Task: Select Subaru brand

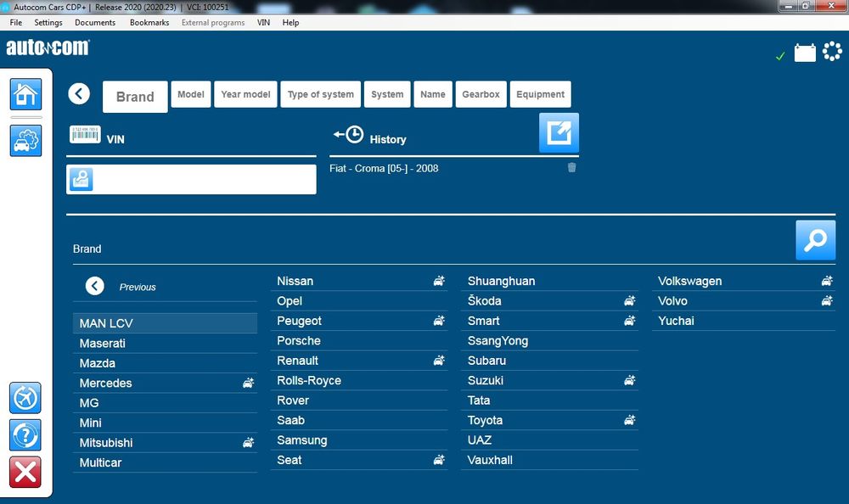Action: point(549,361)
